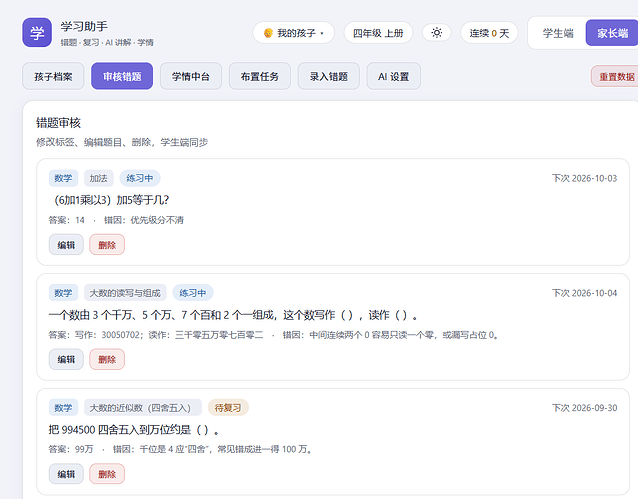This screenshot has height=499, width=638.
Task: Click the question 把 994500 四舍五入到万位约是
Action: pos(133,429)
